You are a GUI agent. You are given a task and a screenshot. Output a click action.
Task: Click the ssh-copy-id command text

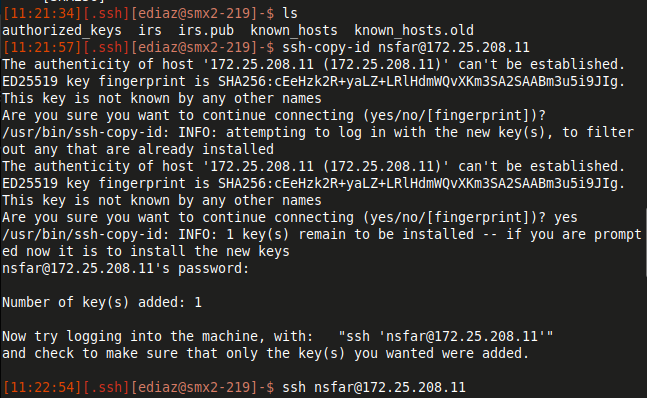coord(326,47)
